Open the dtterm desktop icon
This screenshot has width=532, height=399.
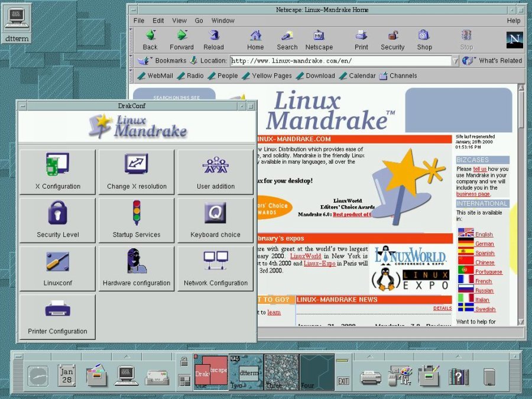click(17, 23)
